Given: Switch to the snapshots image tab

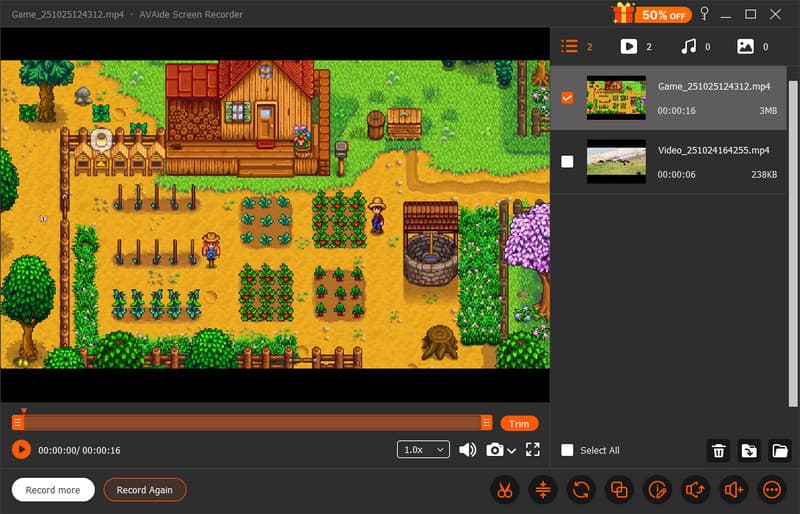Looking at the screenshot, I should [753, 46].
